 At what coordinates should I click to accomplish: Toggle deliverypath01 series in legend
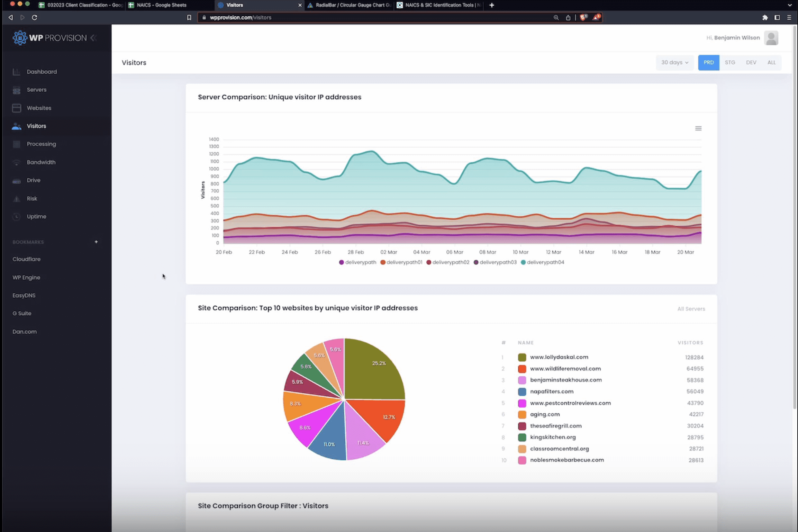(401, 262)
